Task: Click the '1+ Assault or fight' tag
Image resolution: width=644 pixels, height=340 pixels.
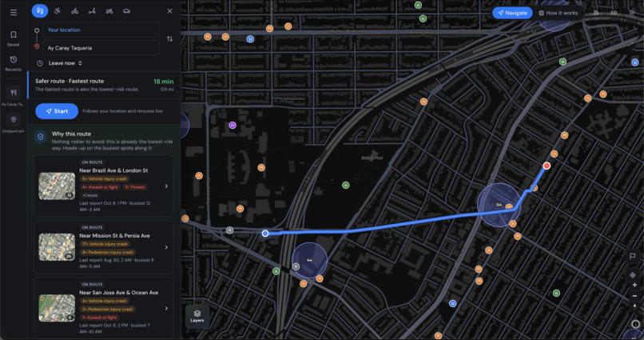Action: pyautogui.click(x=99, y=318)
